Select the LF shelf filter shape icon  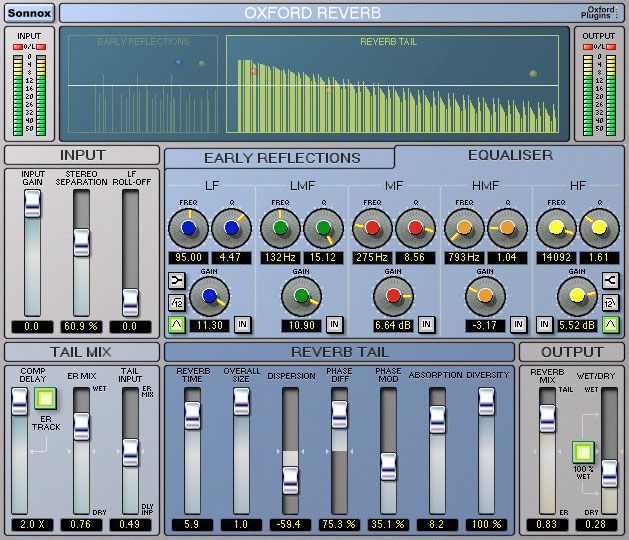click(x=175, y=281)
